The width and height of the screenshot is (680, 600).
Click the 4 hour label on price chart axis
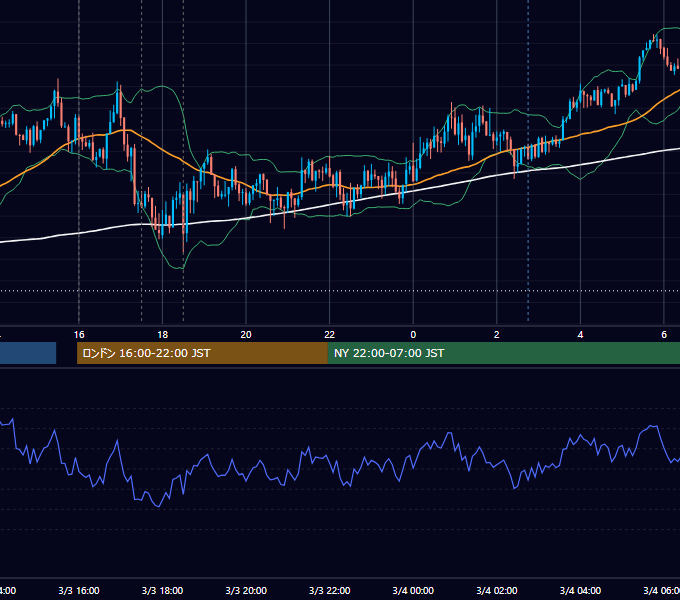click(x=580, y=335)
